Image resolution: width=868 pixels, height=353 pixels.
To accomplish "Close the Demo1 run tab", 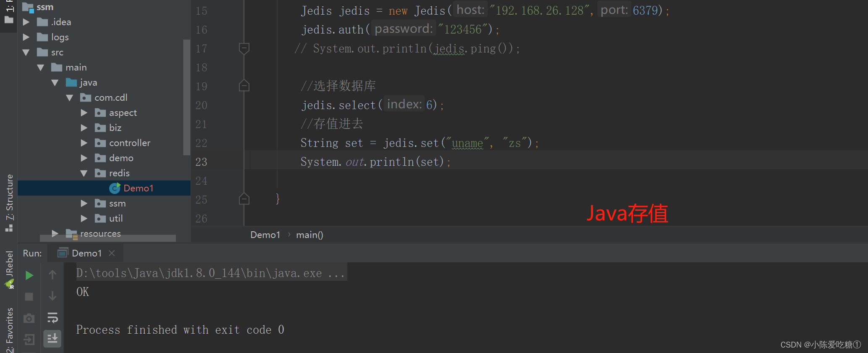I will click(x=112, y=253).
